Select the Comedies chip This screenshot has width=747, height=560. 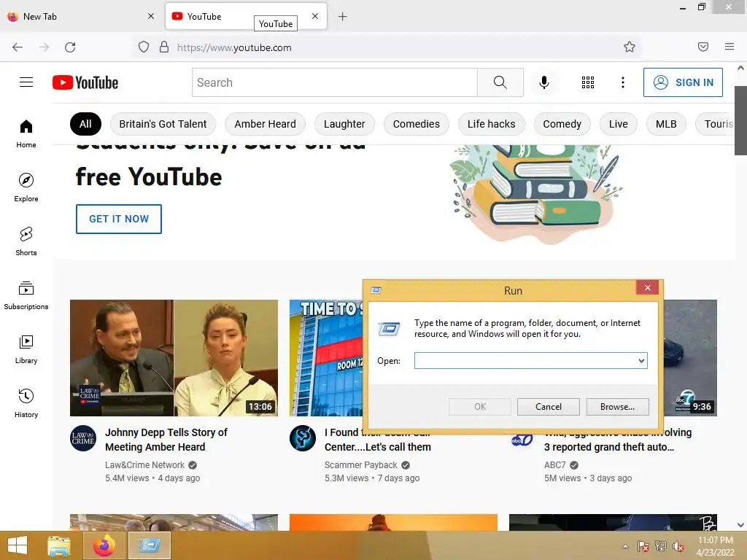(x=417, y=124)
